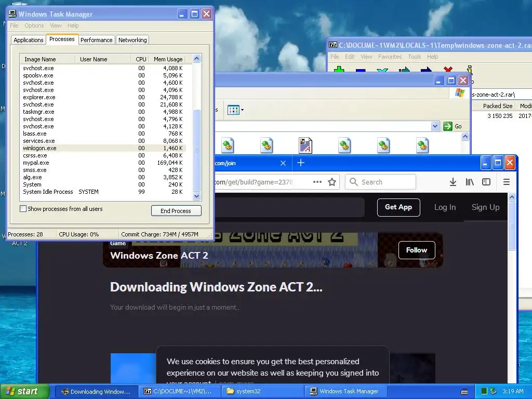The width and height of the screenshot is (532, 399).
Task: Select the System Idle Process row
Action: pyautogui.click(x=103, y=192)
